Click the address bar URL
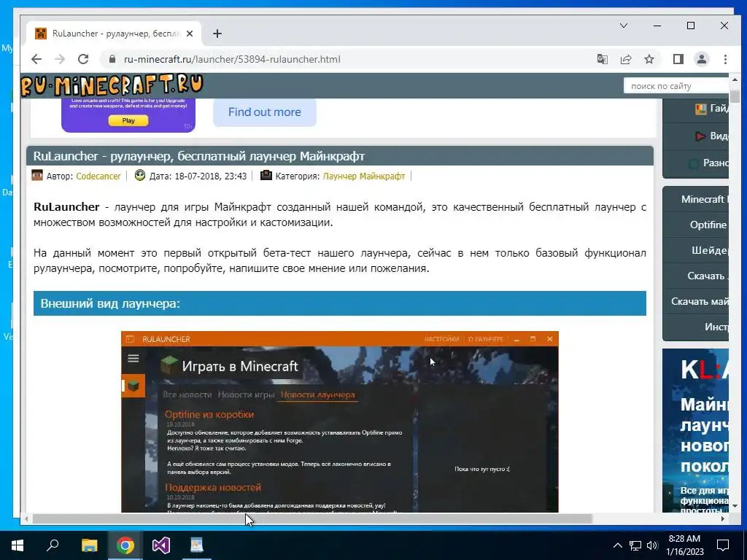Screen dimensions: 747x560 tap(232, 59)
